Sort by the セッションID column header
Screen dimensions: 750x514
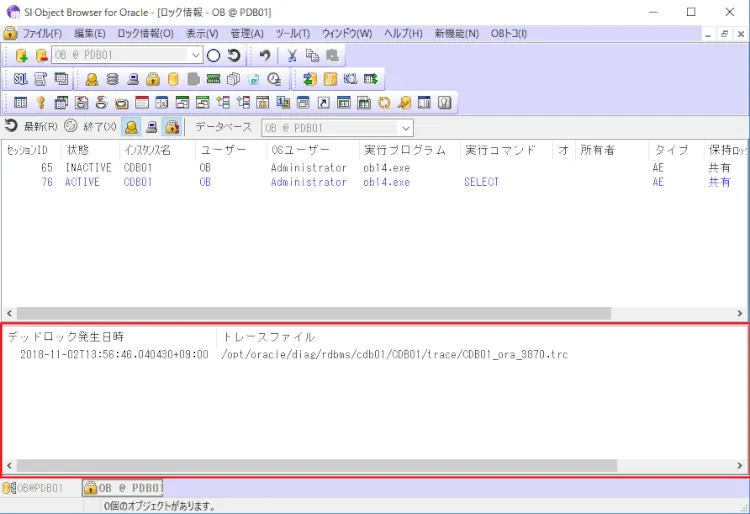31,150
